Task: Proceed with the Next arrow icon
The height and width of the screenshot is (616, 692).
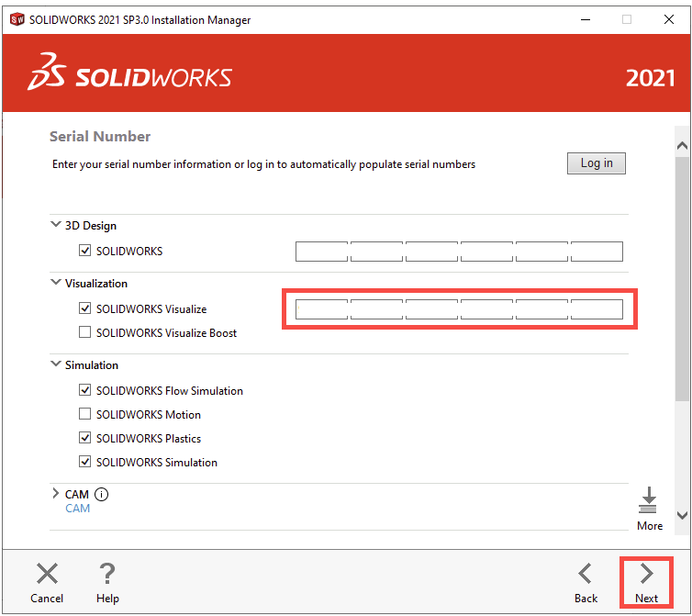Action: pyautogui.click(x=646, y=575)
